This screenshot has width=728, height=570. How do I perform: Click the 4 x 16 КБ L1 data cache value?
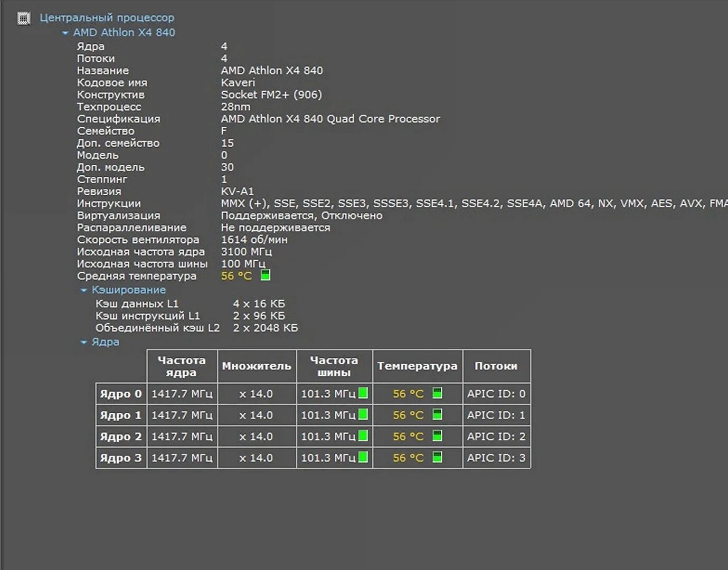pos(259,304)
